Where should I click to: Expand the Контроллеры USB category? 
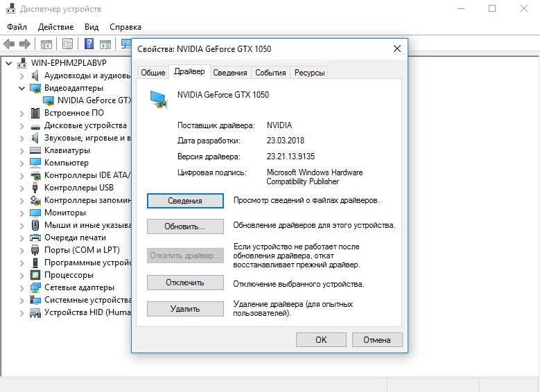pyautogui.click(x=21, y=188)
